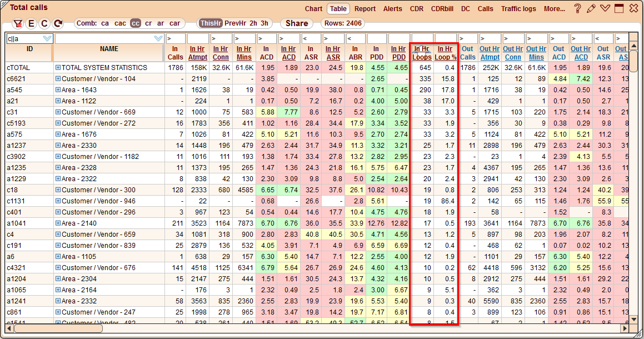Click the pencil edit icon

pos(591,8)
